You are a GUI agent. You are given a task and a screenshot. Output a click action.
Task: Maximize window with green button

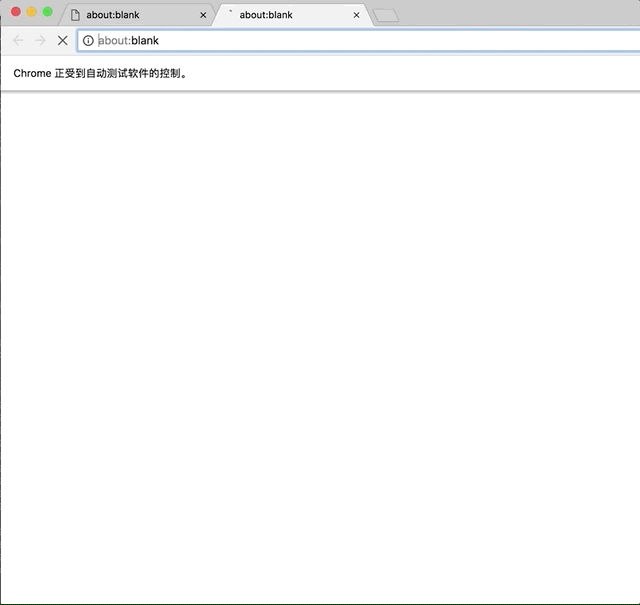pos(48,12)
